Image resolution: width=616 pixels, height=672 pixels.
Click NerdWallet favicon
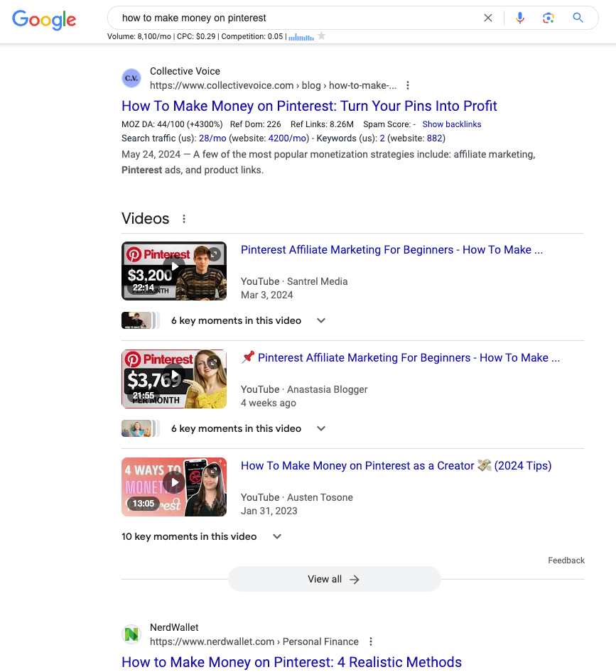coord(131,634)
